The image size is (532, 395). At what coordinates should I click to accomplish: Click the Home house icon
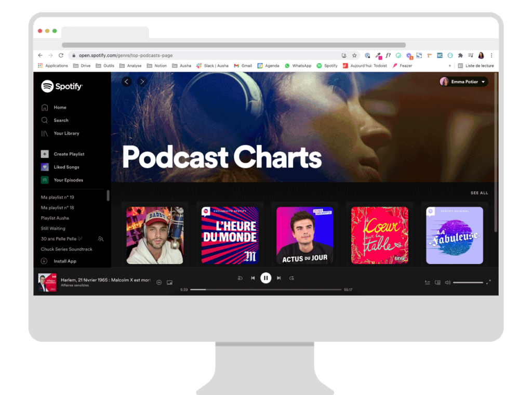click(x=45, y=107)
